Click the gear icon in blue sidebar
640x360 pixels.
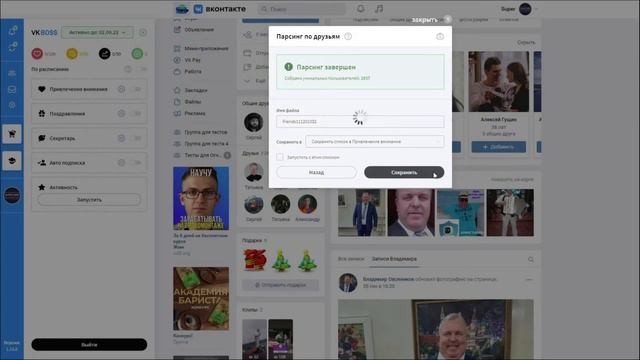(12, 105)
